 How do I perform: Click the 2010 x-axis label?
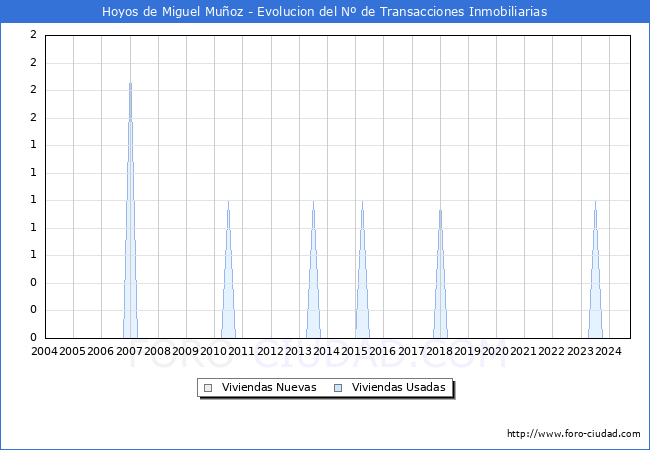[x=213, y=351]
